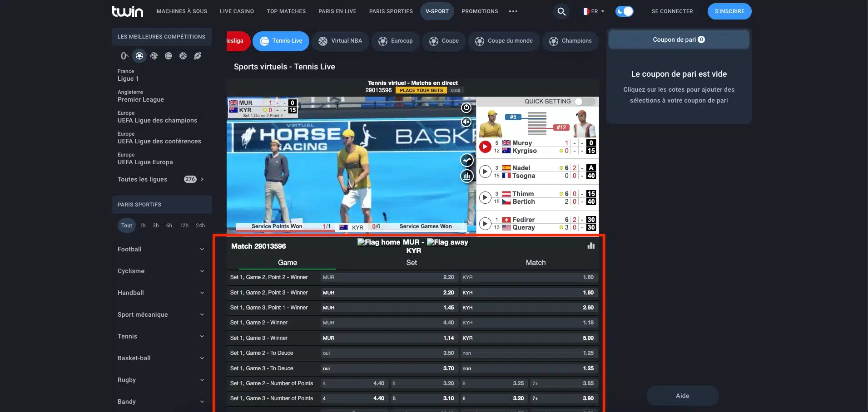Click the S'INSCRIRE button

click(x=729, y=11)
